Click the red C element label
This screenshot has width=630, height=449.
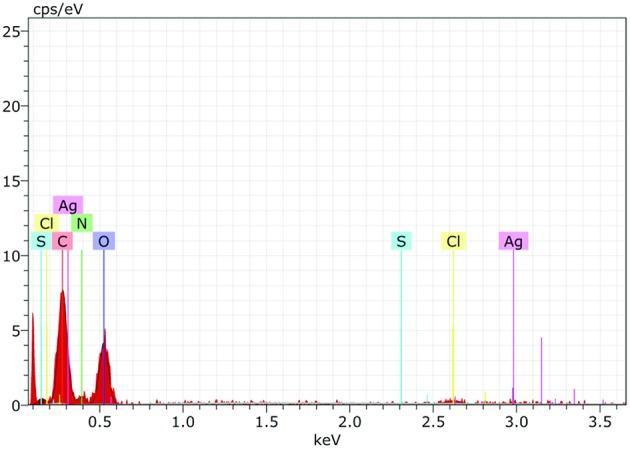(62, 241)
